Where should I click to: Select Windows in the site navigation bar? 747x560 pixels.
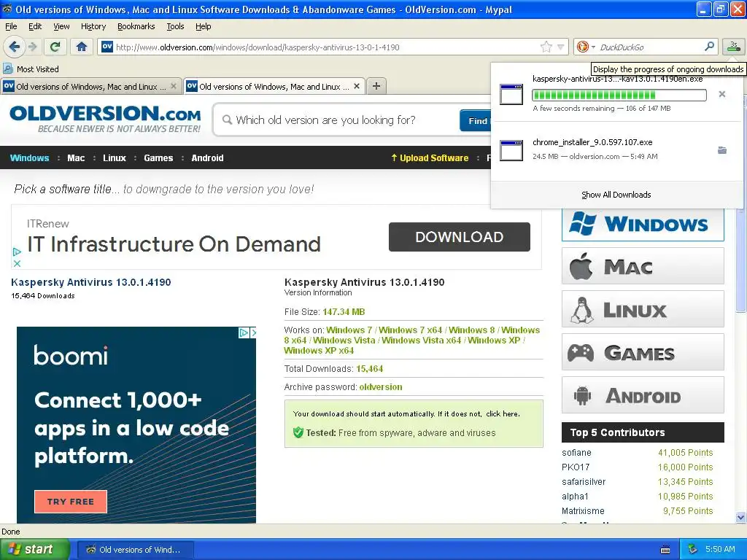29,158
